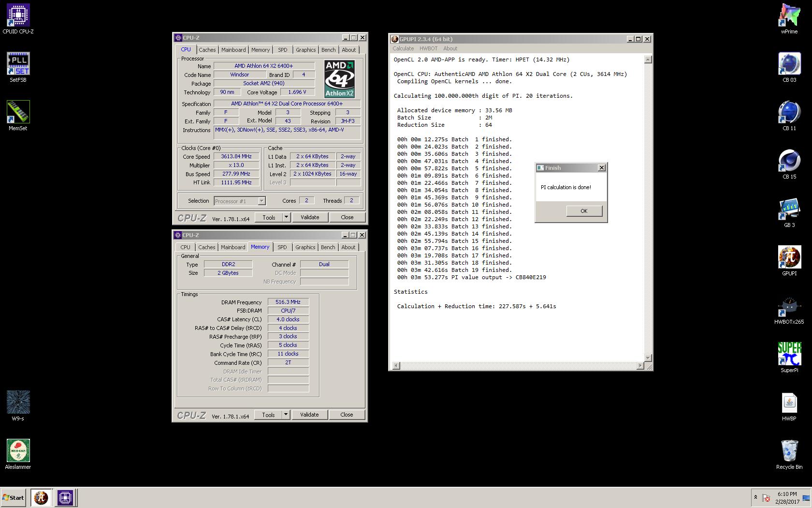Close the Finish dialog with X
Viewport: 812px width, 508px height.
point(602,168)
